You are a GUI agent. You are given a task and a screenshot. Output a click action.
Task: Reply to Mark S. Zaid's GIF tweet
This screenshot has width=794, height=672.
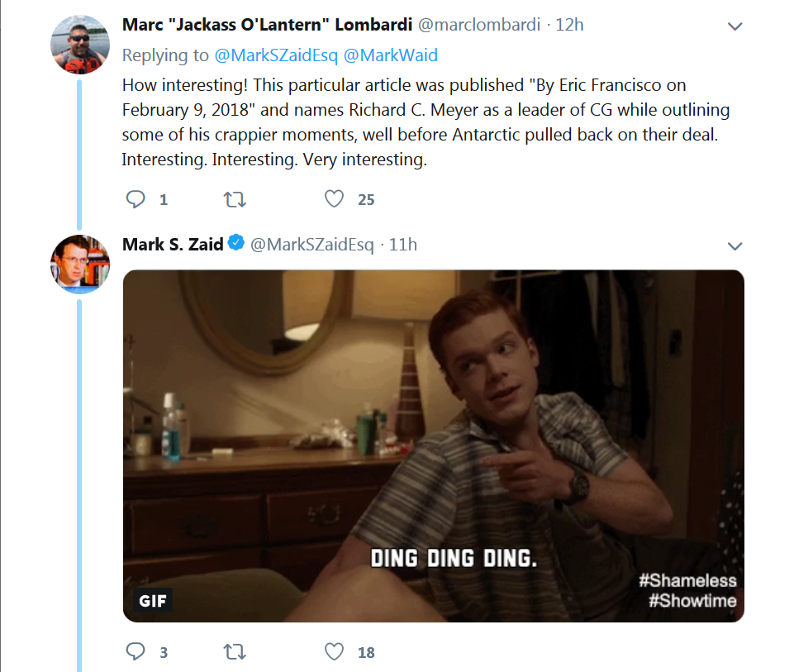coord(136,651)
